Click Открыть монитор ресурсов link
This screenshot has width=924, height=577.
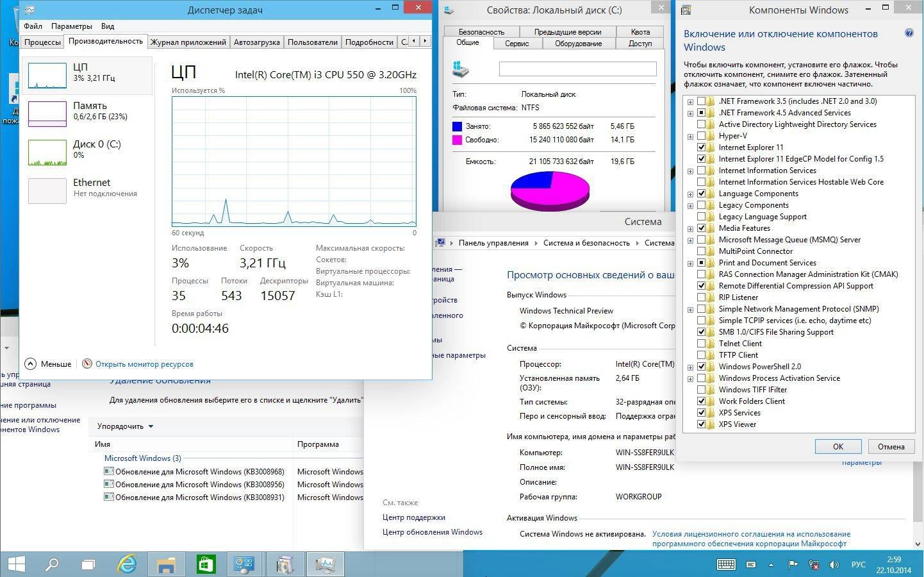point(144,364)
